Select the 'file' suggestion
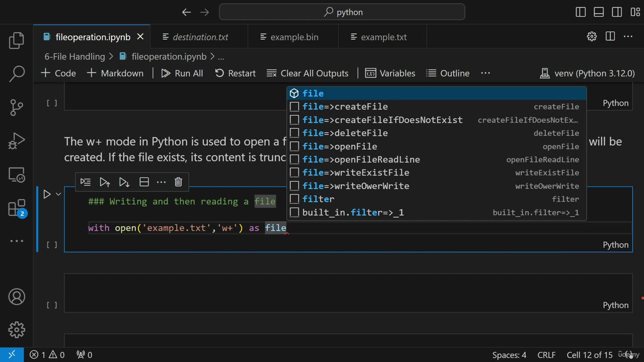Viewport: 644px width, 362px height. pyautogui.click(x=437, y=94)
